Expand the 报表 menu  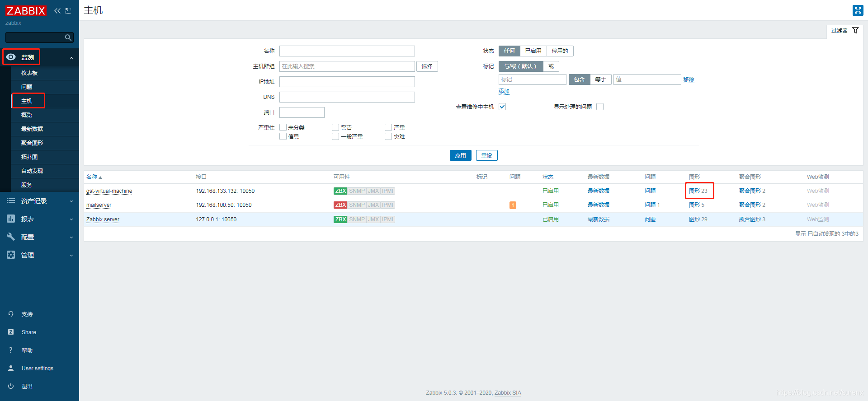(x=39, y=219)
